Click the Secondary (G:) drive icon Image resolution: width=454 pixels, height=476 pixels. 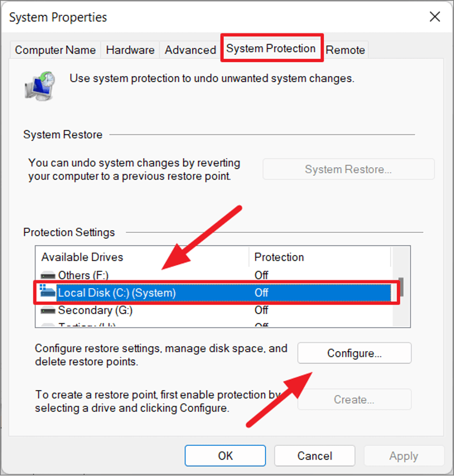pyautogui.click(x=48, y=311)
